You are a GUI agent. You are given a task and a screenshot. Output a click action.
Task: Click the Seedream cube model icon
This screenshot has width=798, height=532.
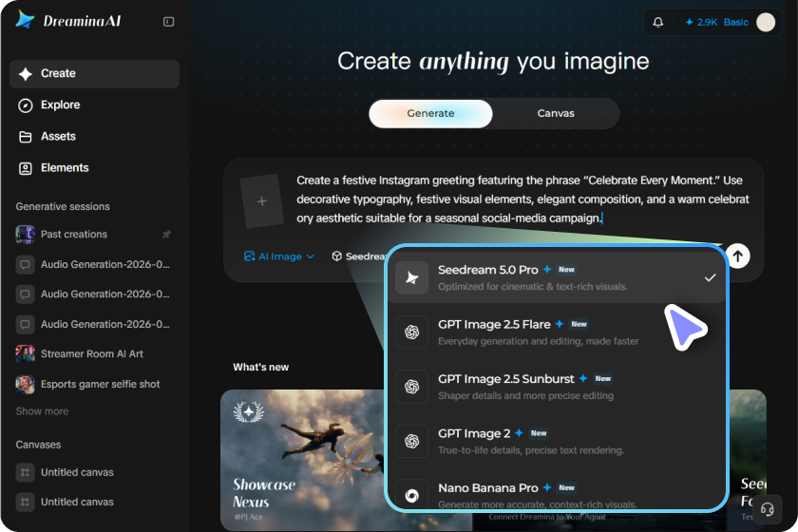click(x=336, y=256)
